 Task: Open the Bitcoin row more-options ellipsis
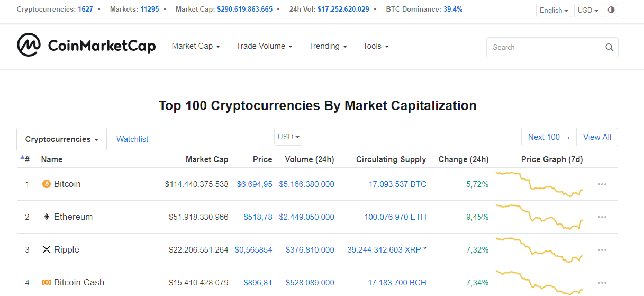point(602,184)
